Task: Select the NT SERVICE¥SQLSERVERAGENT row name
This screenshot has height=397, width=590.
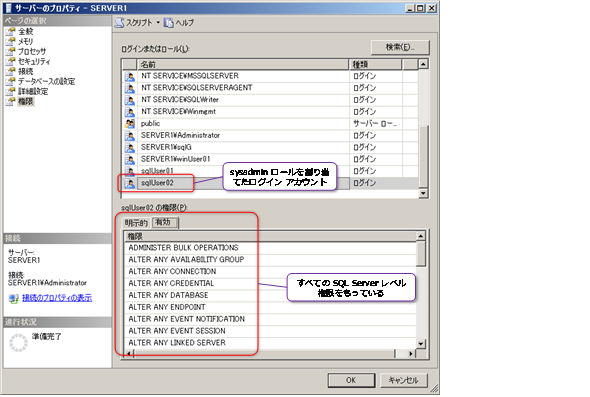Action: (196, 88)
